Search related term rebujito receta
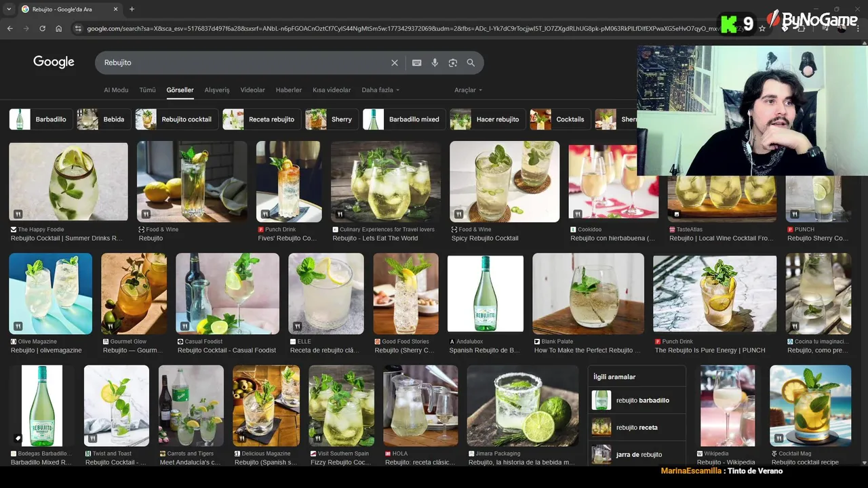This screenshot has width=868, height=488. coord(637,428)
